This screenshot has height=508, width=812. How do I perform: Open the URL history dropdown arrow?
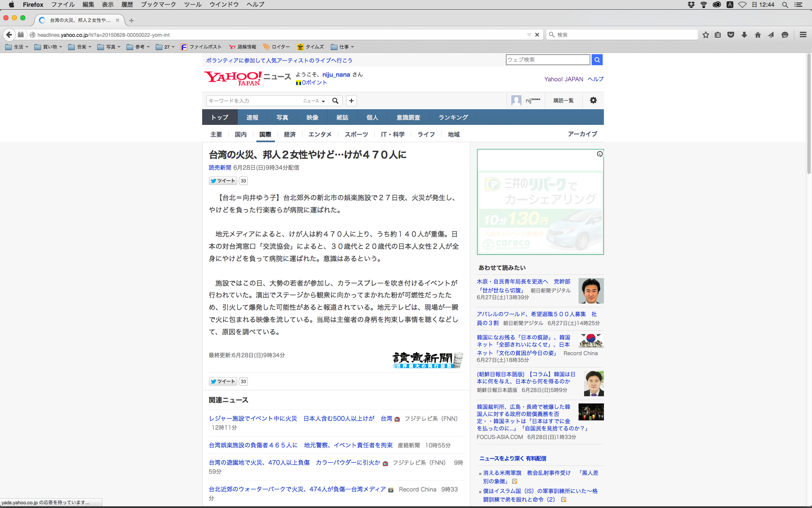pos(529,35)
